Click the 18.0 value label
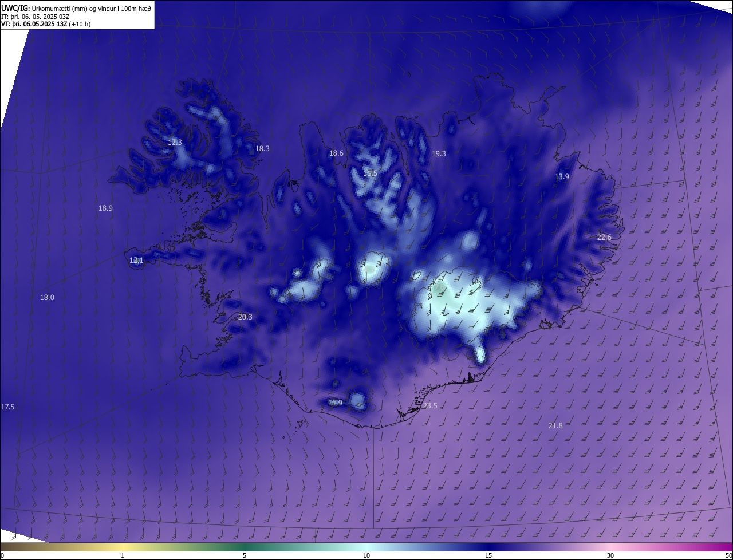 pyautogui.click(x=47, y=297)
